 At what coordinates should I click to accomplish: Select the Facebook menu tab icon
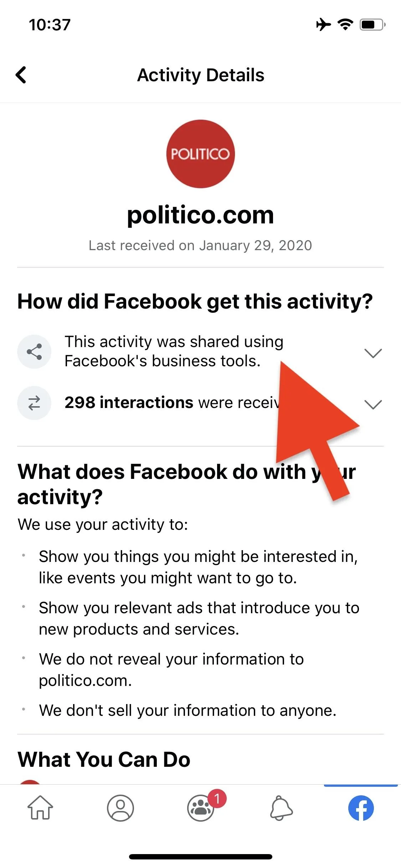point(361,808)
